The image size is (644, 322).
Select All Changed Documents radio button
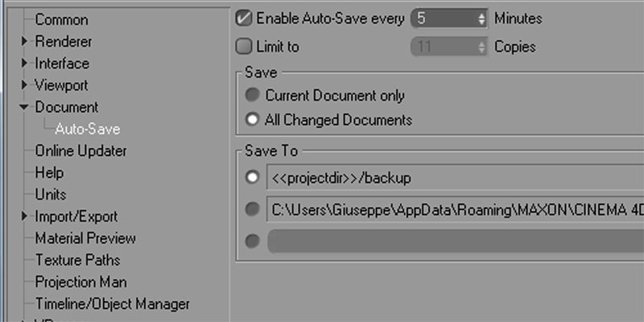[x=253, y=120]
